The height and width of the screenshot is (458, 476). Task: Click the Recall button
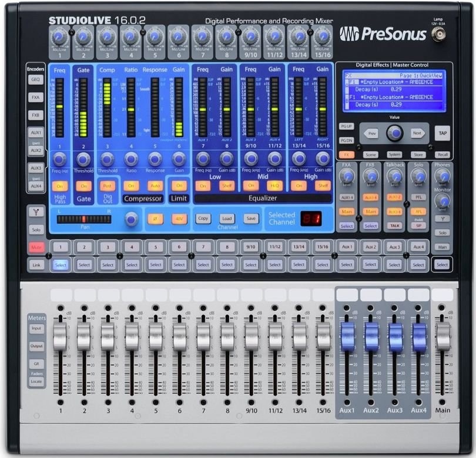click(443, 155)
